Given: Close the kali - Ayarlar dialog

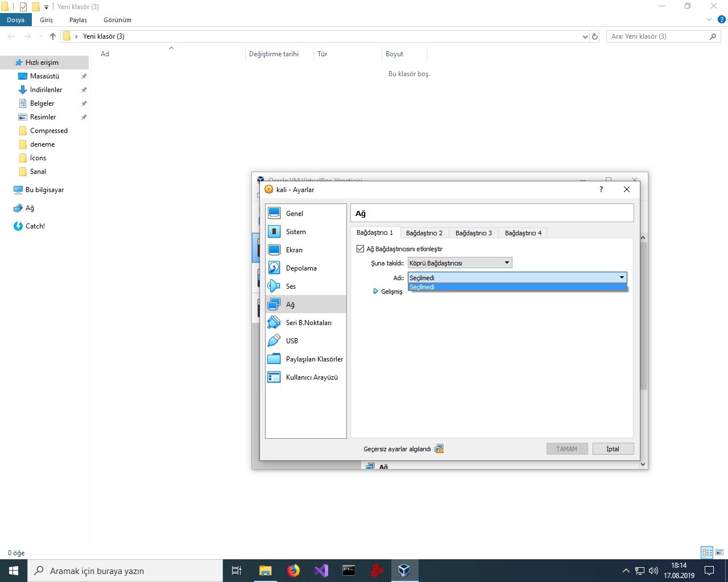Looking at the screenshot, I should [x=627, y=189].
